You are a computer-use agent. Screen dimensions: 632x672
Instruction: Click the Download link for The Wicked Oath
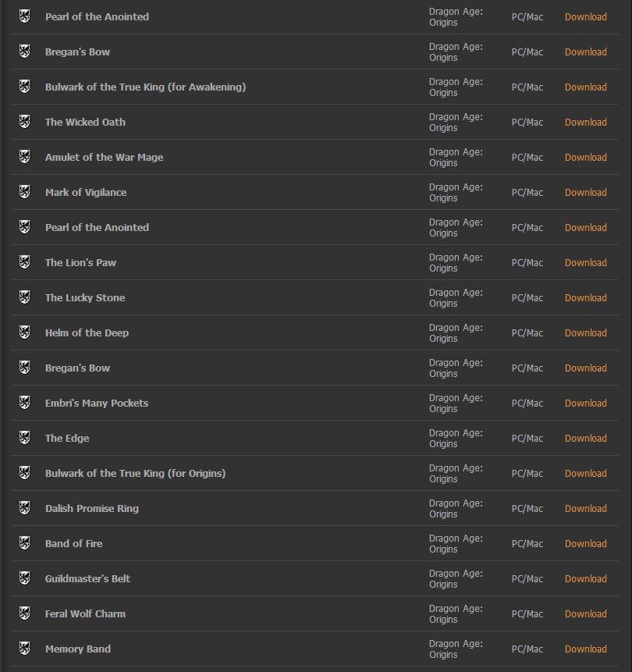point(585,122)
